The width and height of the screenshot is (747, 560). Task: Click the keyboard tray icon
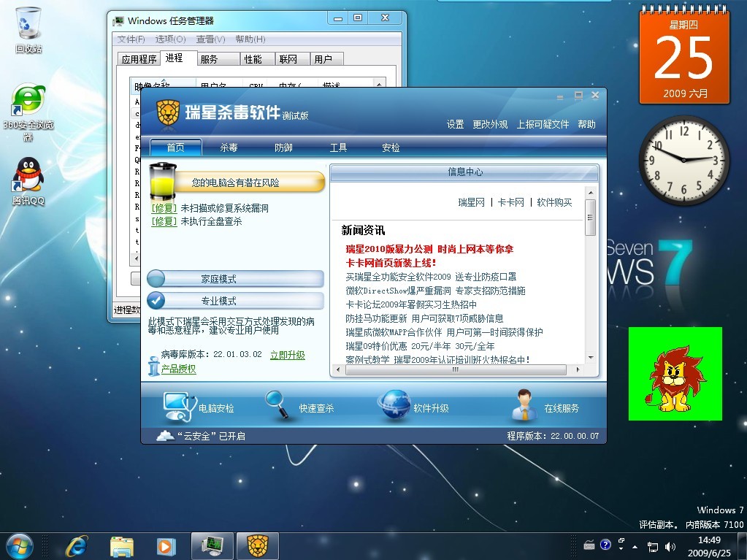click(x=589, y=545)
